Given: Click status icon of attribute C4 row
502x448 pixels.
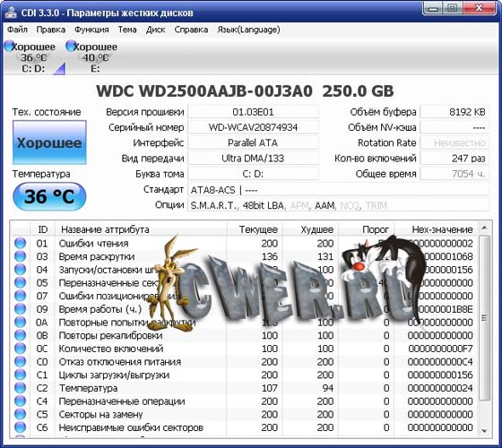Looking at the screenshot, I should coord(20,401).
